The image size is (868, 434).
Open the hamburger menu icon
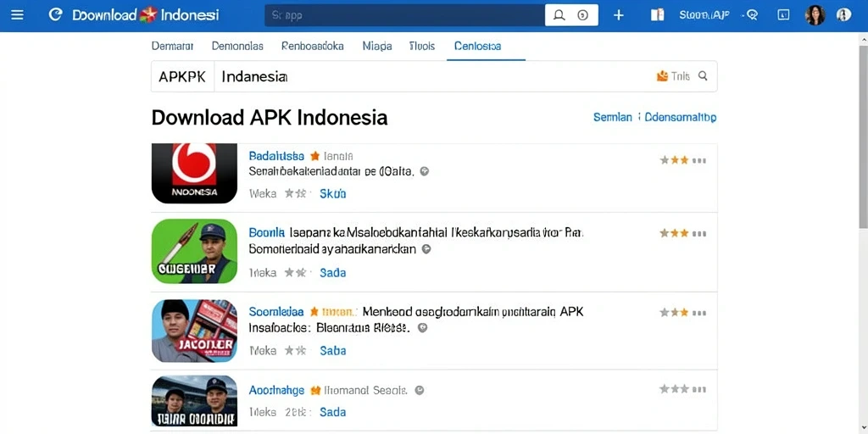pos(17,15)
